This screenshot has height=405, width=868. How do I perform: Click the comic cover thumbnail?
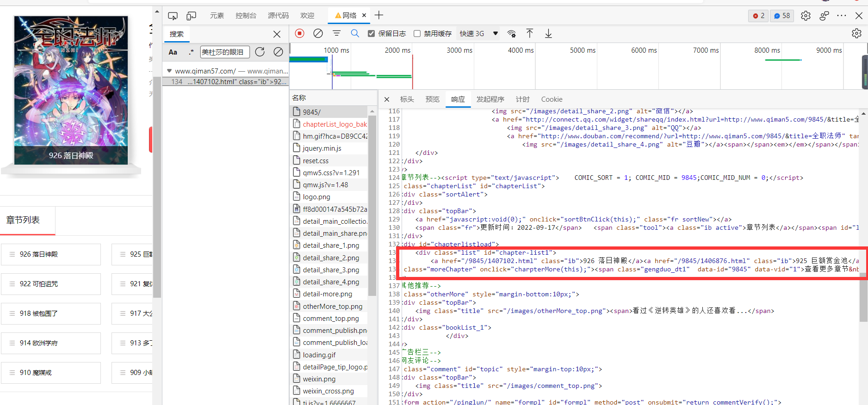pyautogui.click(x=71, y=90)
